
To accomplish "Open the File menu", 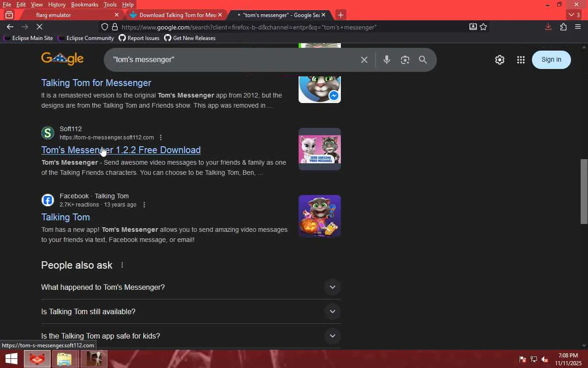I will click(7, 4).
